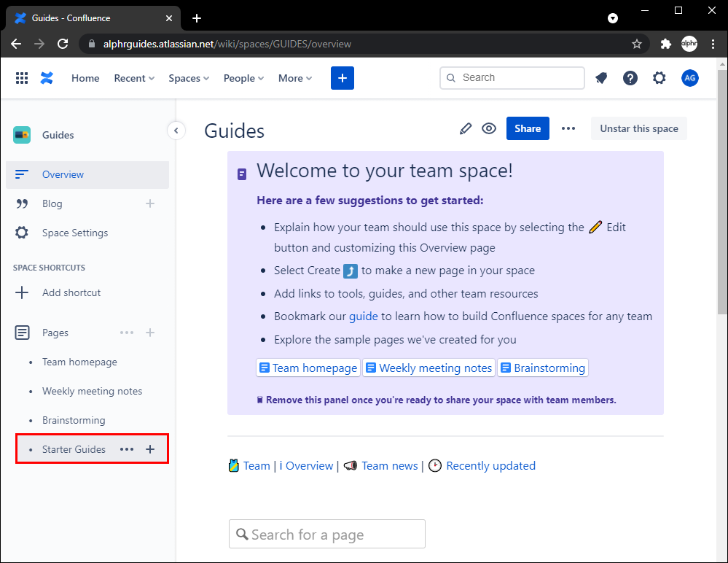
Task: Reload the page with the browser refresh button
Action: pos(63,44)
